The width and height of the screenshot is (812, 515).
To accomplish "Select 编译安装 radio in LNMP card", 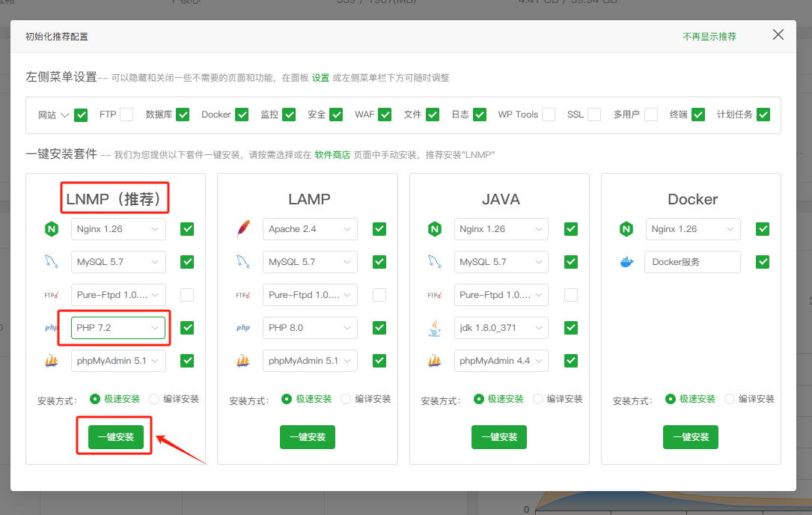I will pos(154,399).
